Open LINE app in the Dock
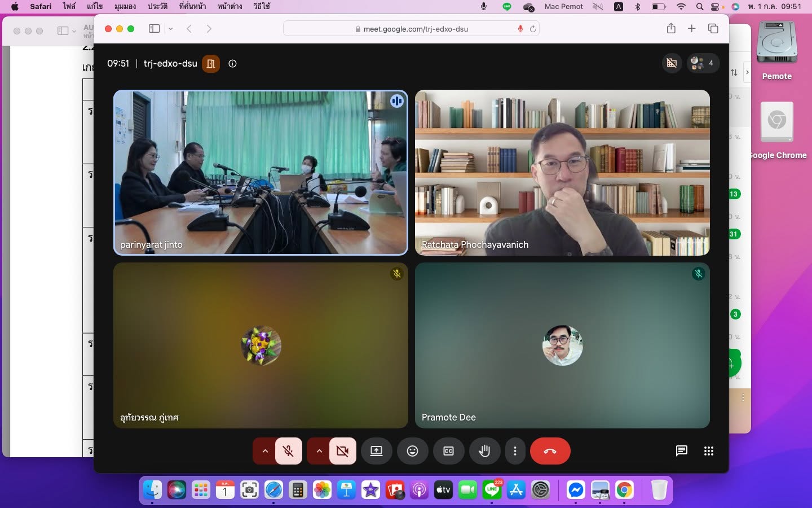Screen dimensions: 812x508 coord(492,489)
